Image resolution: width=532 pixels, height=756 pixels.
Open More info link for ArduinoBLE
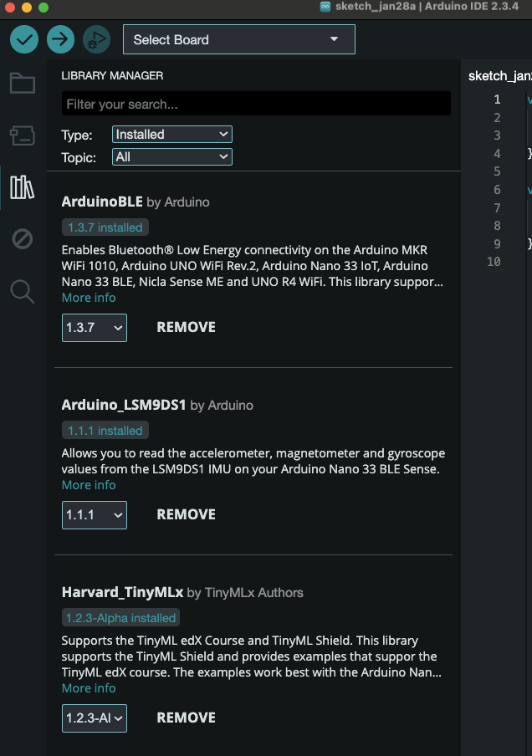point(89,299)
